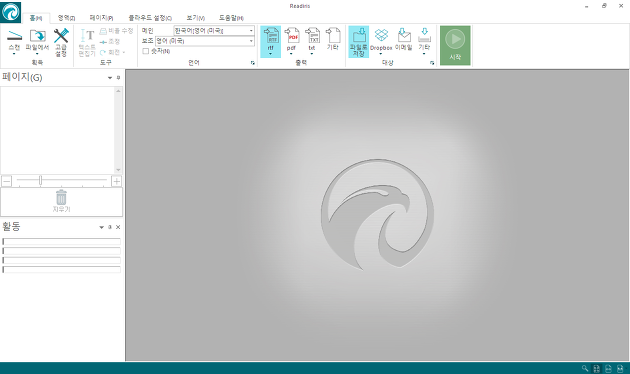Viewport: 630px width, 374px height.
Task: Switch to the 홈 tab
Action: pos(36,18)
